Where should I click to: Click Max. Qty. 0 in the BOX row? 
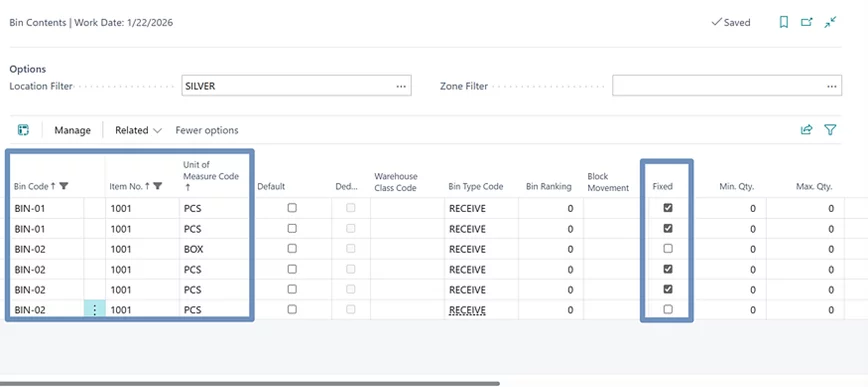[x=805, y=249]
